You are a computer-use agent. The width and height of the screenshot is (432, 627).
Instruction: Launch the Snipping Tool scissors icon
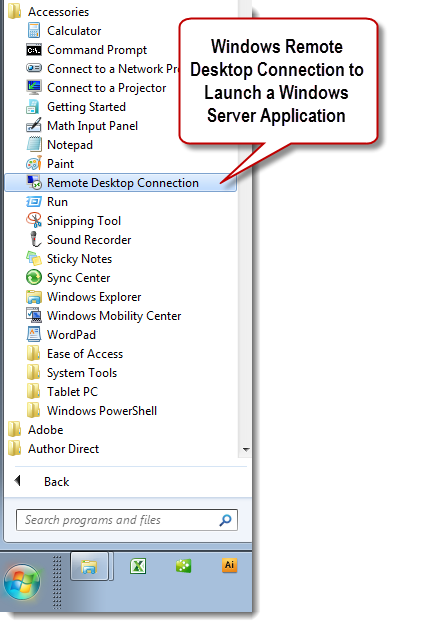tap(34, 220)
